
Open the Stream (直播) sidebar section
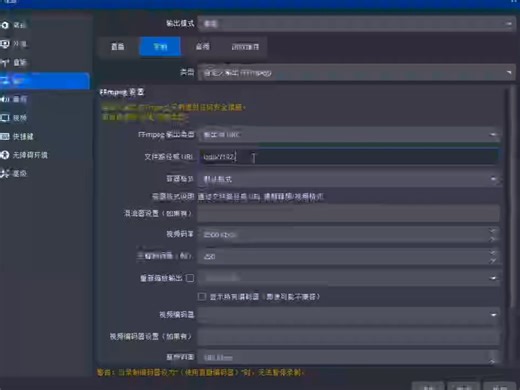pos(15,62)
